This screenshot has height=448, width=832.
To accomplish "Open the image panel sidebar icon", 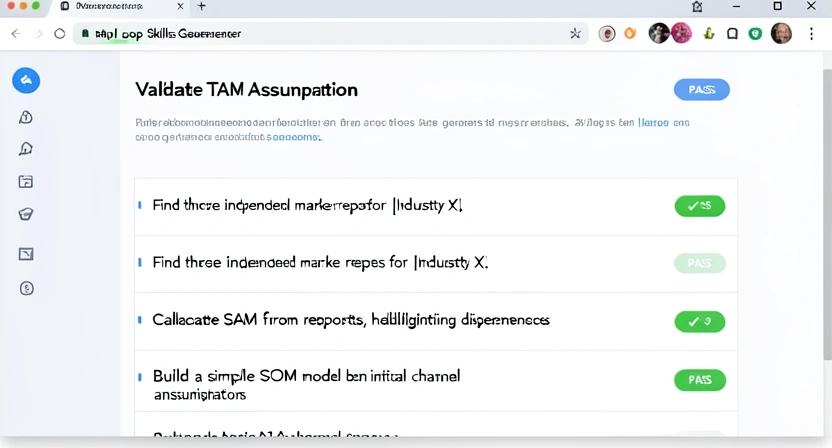I will pos(26,254).
